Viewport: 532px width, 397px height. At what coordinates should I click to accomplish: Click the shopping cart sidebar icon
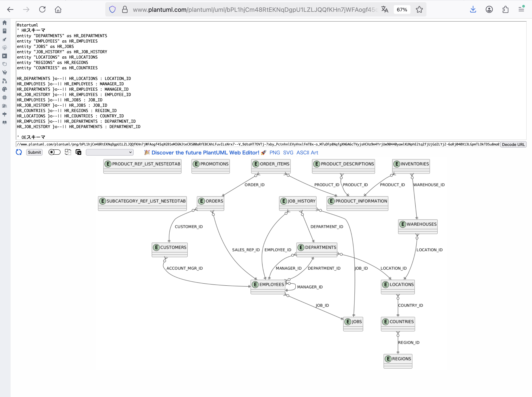tap(4, 73)
